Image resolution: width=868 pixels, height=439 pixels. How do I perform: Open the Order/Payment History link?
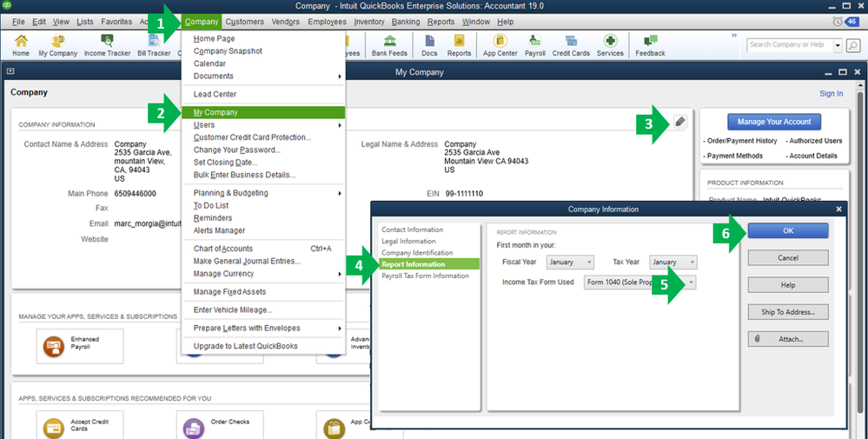click(740, 141)
